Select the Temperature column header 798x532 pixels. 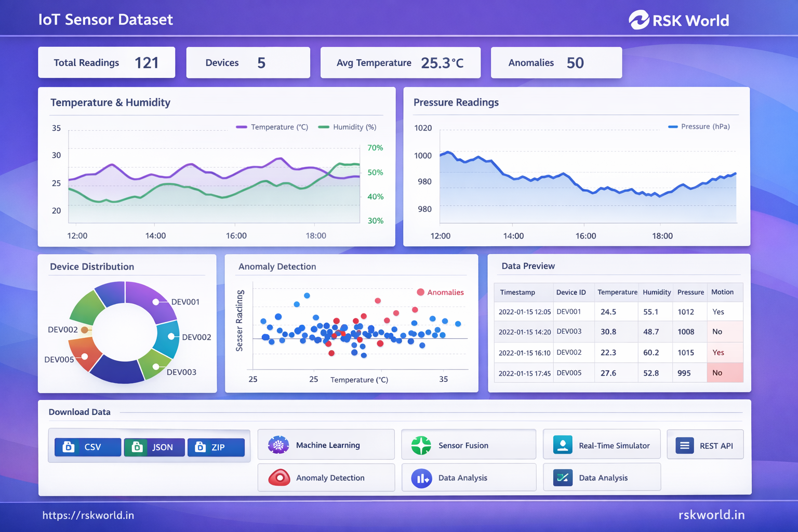[617, 292]
